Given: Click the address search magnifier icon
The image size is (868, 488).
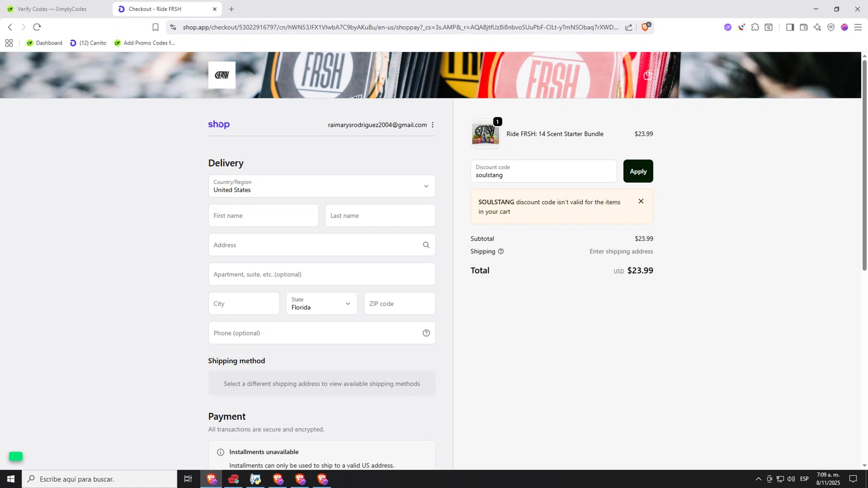Looking at the screenshot, I should (426, 245).
